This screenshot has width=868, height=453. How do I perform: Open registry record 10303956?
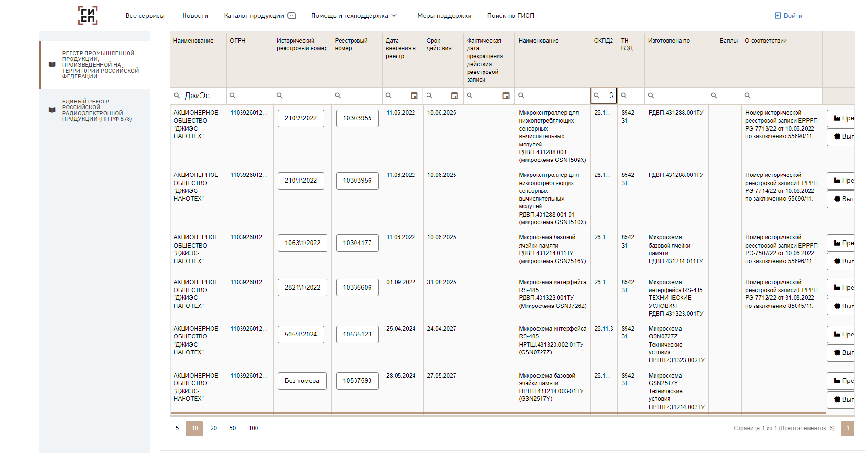(357, 181)
